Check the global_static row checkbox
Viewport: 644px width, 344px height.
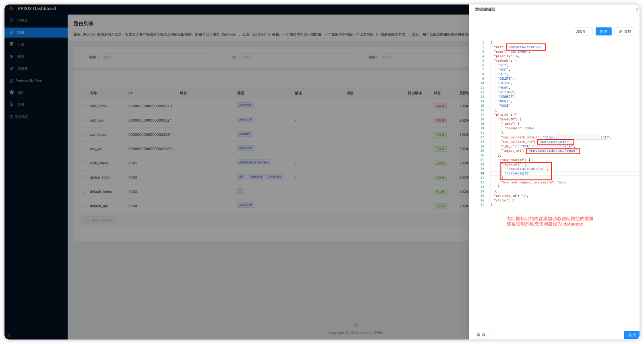(x=84, y=177)
